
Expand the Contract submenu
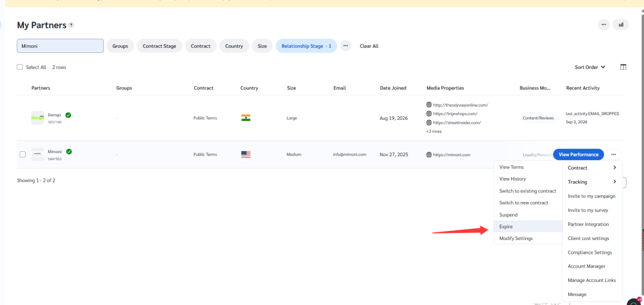(592, 168)
